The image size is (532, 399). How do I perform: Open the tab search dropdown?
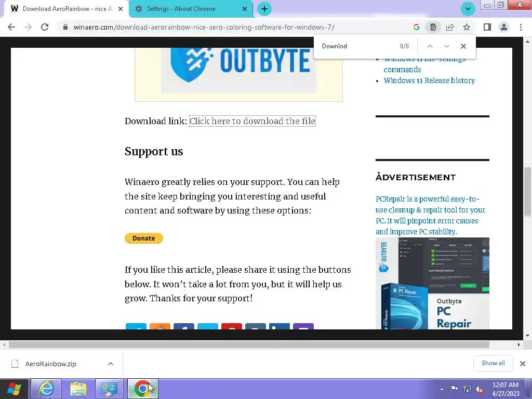pos(468,9)
